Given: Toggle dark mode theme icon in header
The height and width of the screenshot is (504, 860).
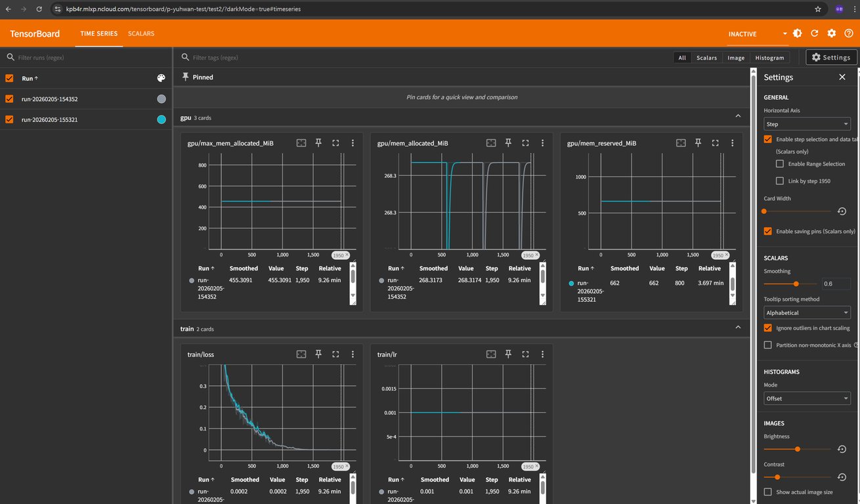Looking at the screenshot, I should coord(798,33).
